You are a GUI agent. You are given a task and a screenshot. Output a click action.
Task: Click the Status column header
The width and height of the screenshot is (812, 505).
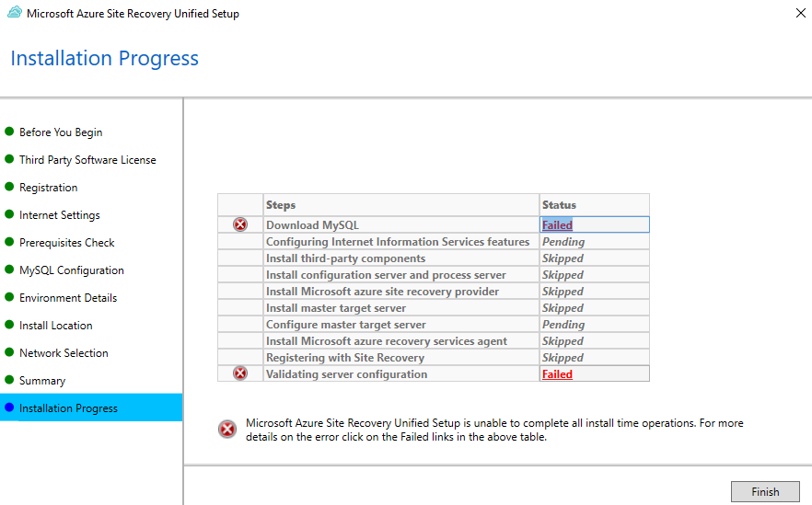coord(595,205)
